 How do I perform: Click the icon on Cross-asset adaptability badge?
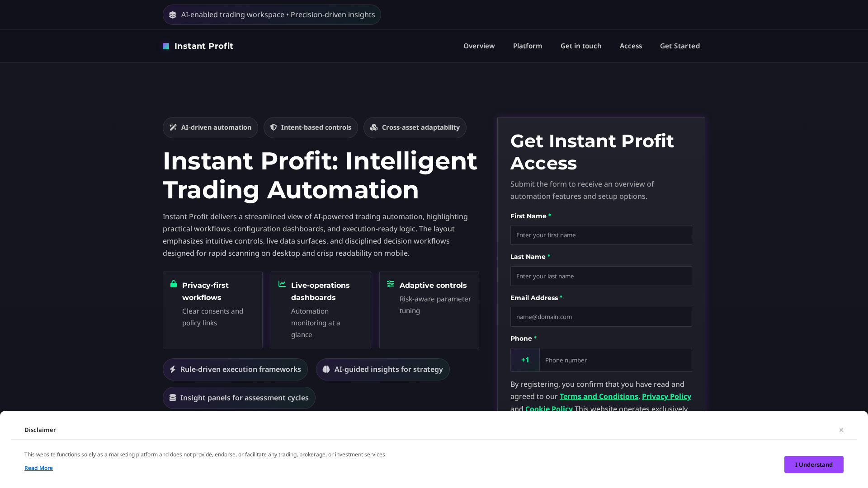click(374, 127)
